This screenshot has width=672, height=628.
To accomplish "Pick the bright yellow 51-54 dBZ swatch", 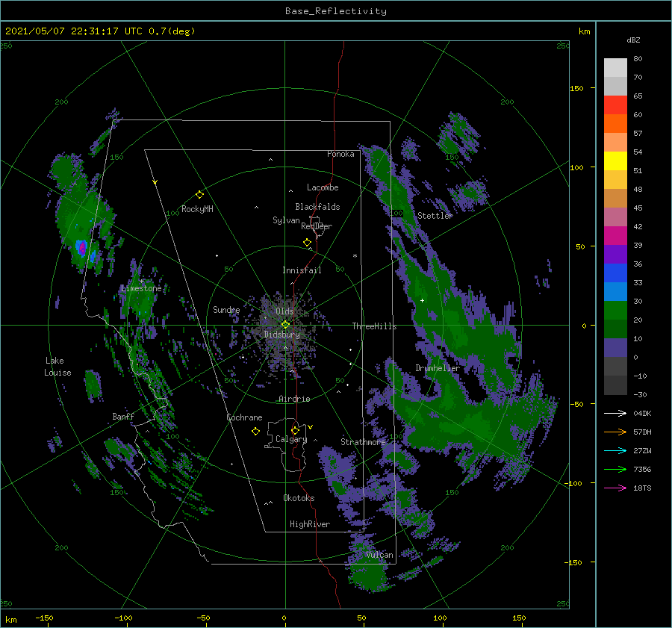I will point(615,161).
